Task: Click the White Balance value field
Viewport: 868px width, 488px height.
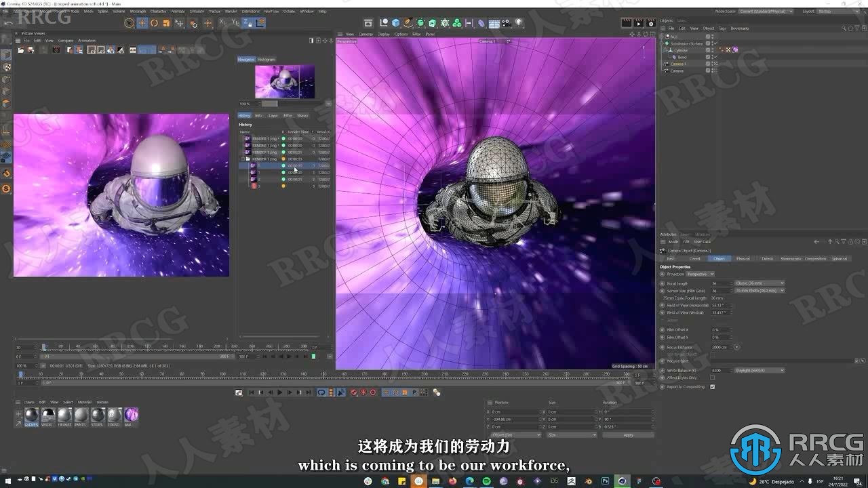Action: tap(721, 371)
